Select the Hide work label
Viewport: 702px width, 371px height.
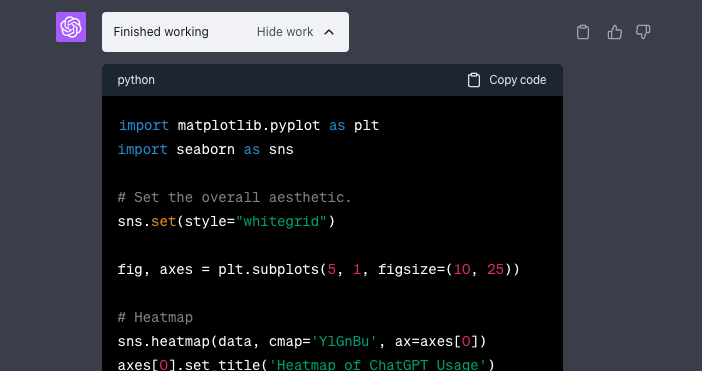pyautogui.click(x=285, y=32)
